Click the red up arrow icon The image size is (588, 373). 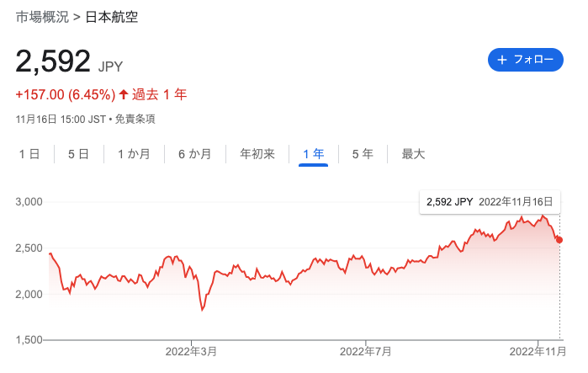tap(124, 94)
